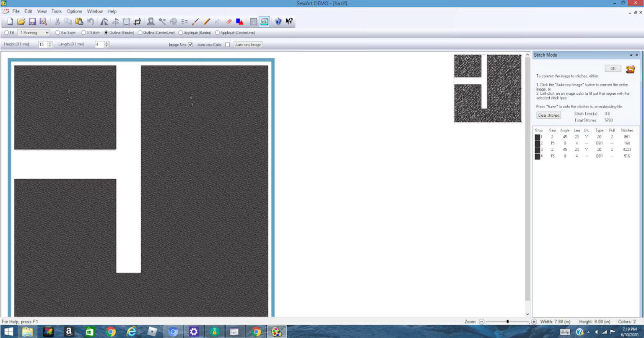644x338 pixels.
Task: Select the pink Eraser tool
Action: (229, 21)
